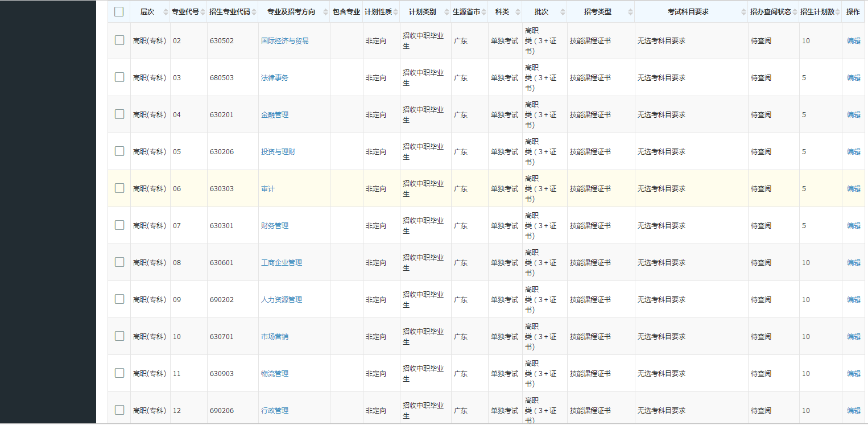Open the 国际经济与贸易 major link

point(285,41)
